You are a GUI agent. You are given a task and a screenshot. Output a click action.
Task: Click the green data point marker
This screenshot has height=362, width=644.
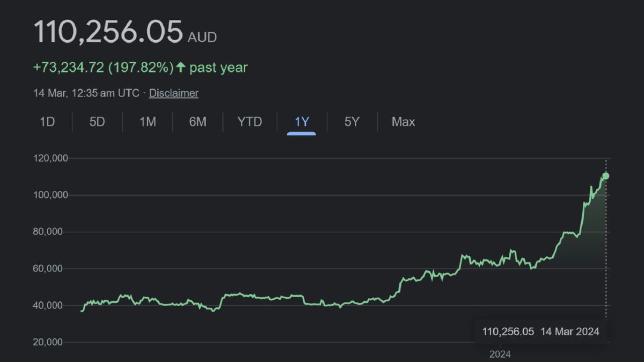coord(606,176)
